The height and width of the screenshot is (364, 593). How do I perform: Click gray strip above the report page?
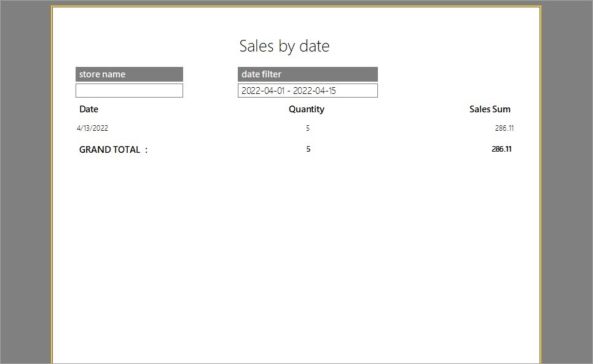pos(295,2)
